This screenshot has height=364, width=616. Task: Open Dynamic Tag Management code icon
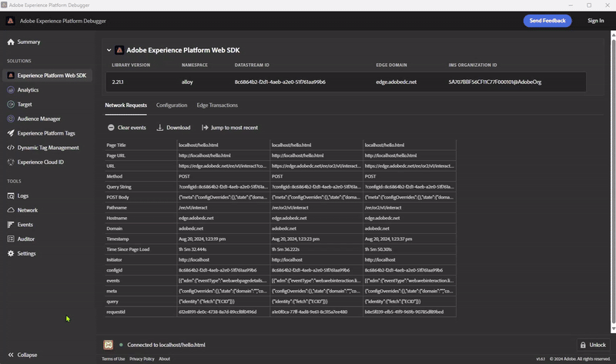click(11, 148)
